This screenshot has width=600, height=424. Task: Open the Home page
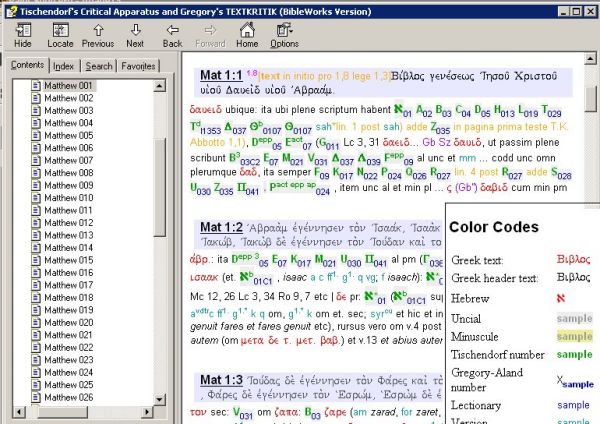247,35
